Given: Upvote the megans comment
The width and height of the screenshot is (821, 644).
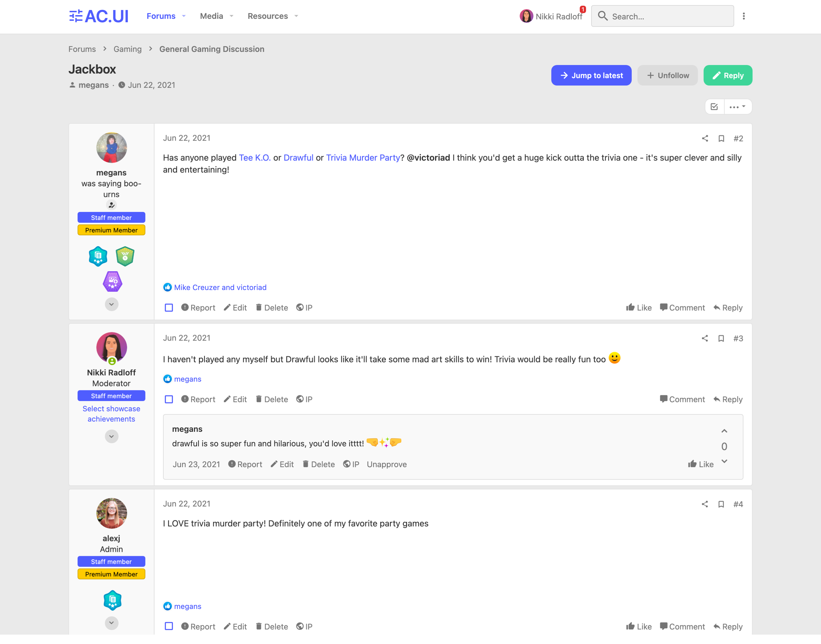Looking at the screenshot, I should pos(724,431).
